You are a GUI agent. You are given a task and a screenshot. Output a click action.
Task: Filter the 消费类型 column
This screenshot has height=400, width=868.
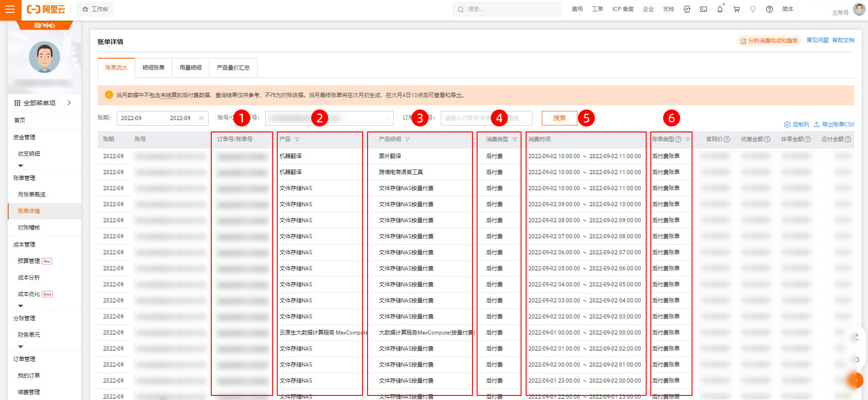click(x=515, y=139)
